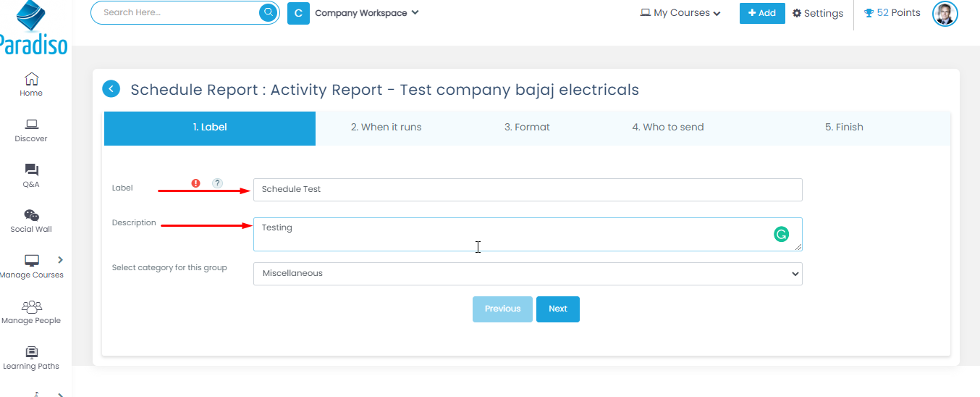The height and width of the screenshot is (397, 980).
Task: Switch to the 2. When it runs tab
Action: tap(386, 128)
